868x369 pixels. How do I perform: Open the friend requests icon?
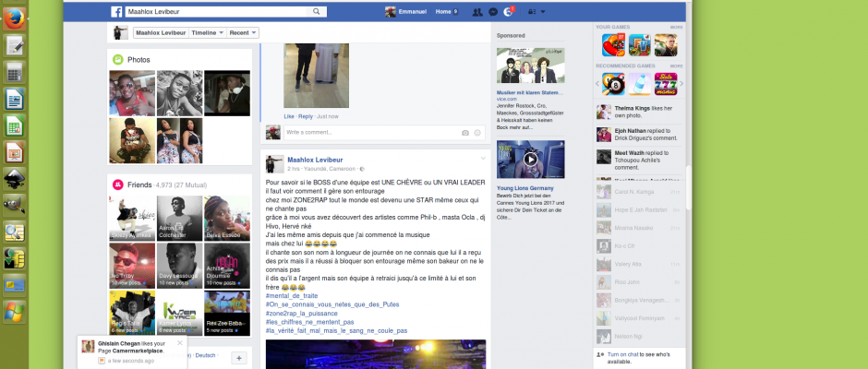pyautogui.click(x=476, y=12)
